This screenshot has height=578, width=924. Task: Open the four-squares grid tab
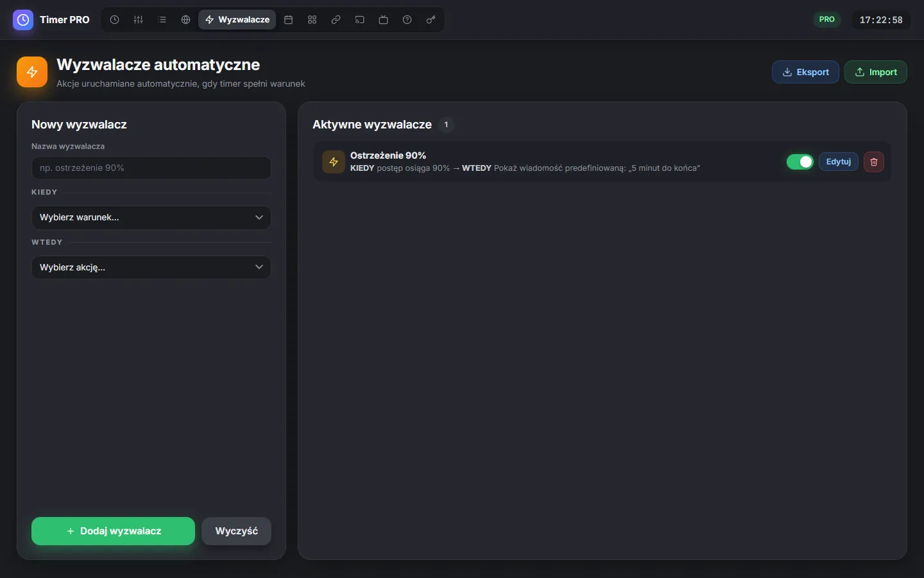coord(312,20)
